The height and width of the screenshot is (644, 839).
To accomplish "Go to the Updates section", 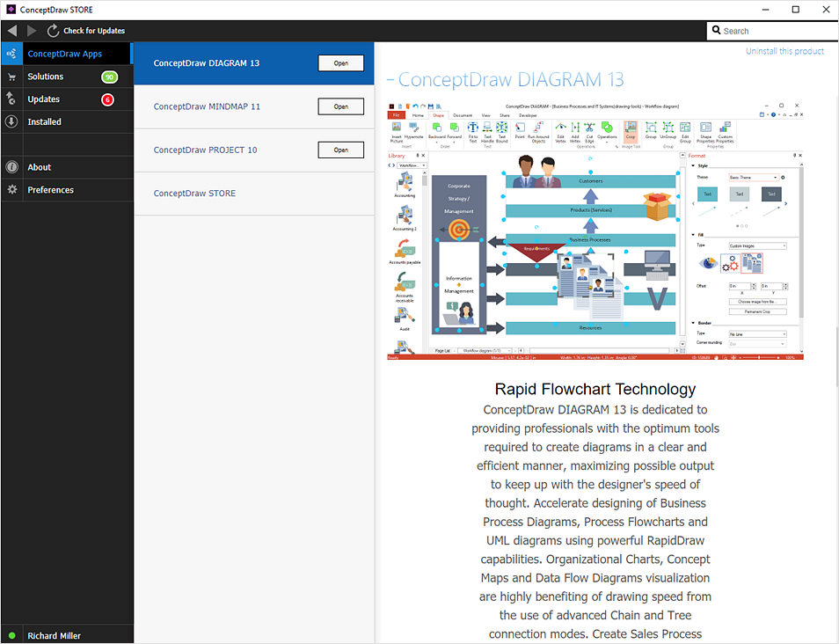I will tap(66, 99).
